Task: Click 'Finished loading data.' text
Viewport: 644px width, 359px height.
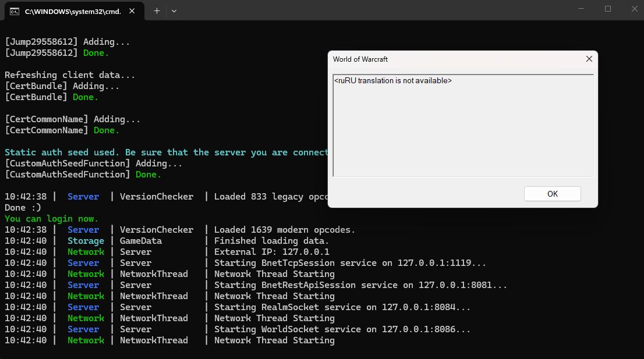Action: (271, 240)
